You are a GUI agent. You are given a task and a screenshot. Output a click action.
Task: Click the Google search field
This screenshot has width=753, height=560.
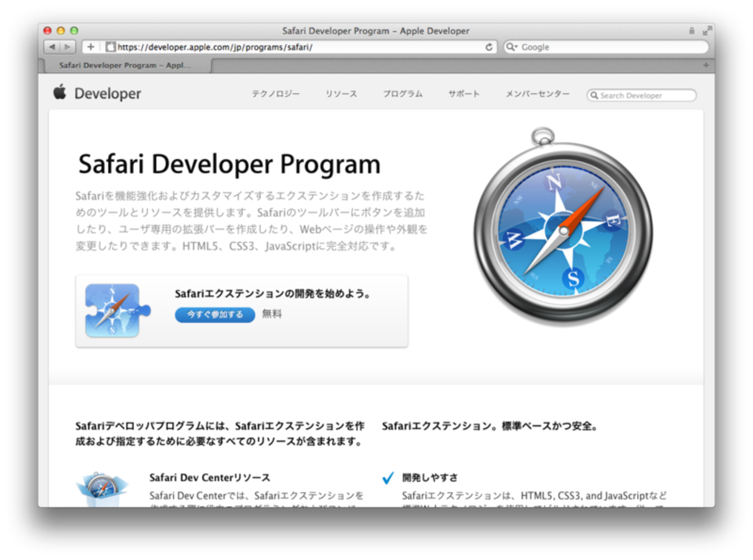point(606,47)
